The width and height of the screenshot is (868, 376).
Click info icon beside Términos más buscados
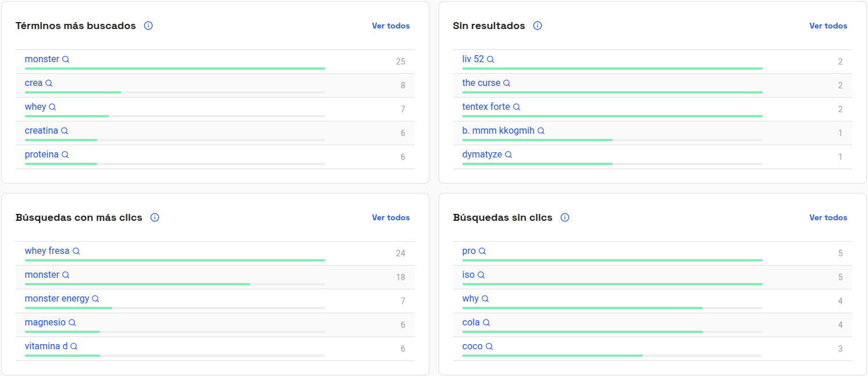coord(148,26)
